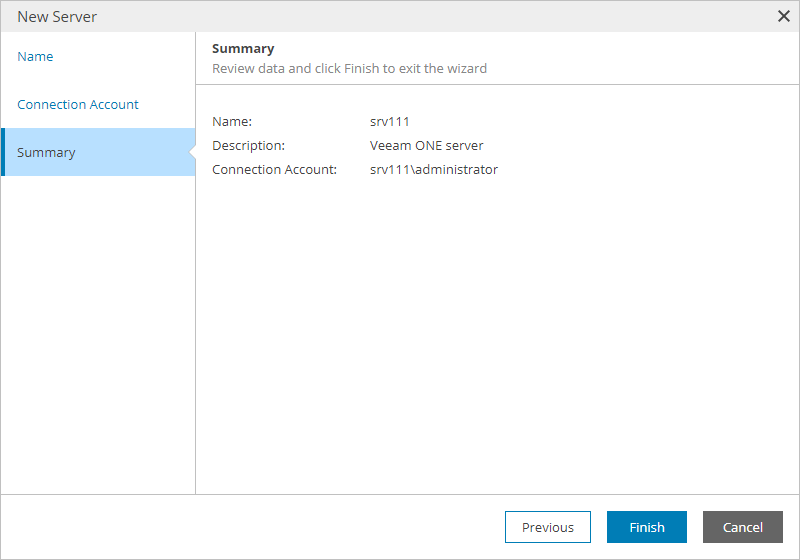Click the 'Description:' field label
Screen dimensions: 800x560
249,146
